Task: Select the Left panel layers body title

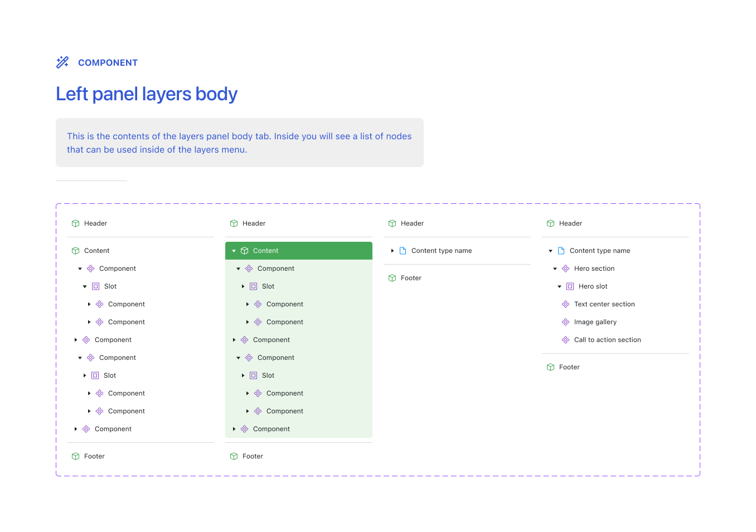Action: (x=146, y=94)
